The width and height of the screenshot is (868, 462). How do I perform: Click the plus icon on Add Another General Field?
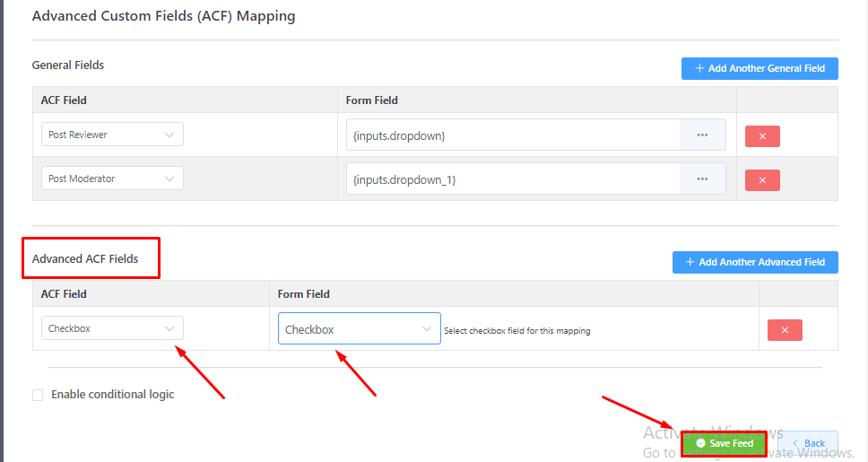(699, 68)
